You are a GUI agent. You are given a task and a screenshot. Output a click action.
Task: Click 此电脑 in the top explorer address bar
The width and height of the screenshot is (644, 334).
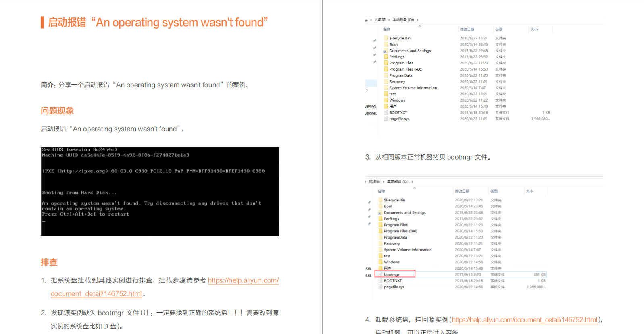[x=380, y=20]
